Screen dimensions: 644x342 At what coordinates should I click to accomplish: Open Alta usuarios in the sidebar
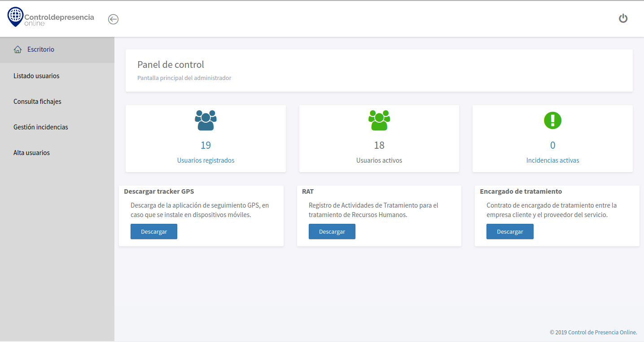click(x=31, y=152)
